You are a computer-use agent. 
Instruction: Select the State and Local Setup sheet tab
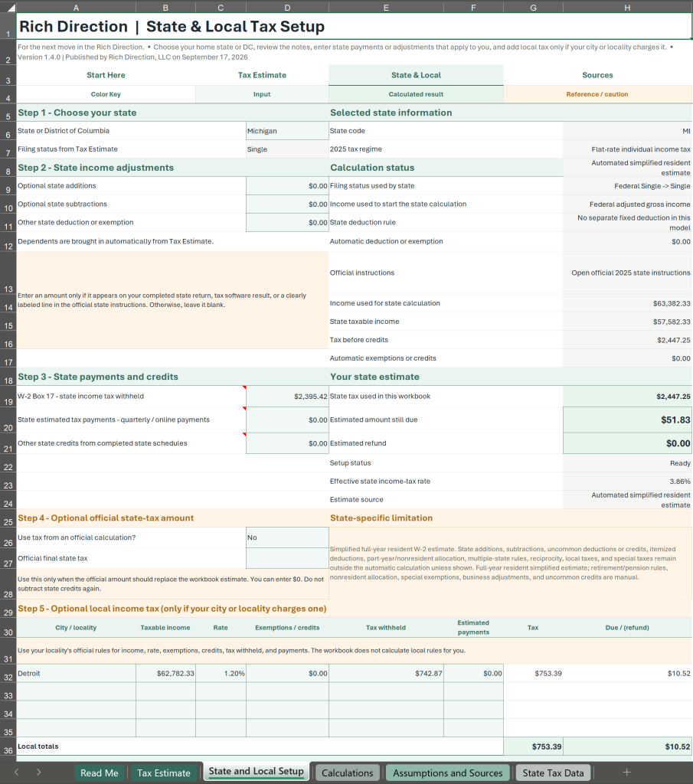(256, 772)
